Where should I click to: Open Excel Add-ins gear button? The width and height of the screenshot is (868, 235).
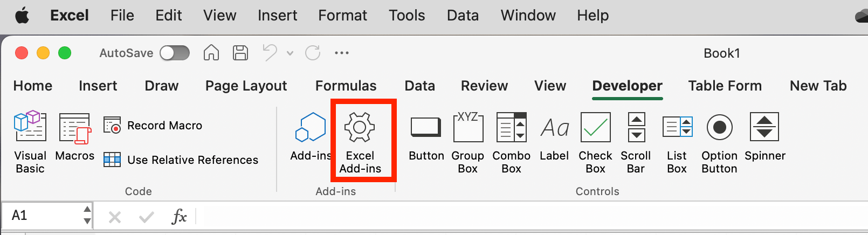(x=360, y=143)
